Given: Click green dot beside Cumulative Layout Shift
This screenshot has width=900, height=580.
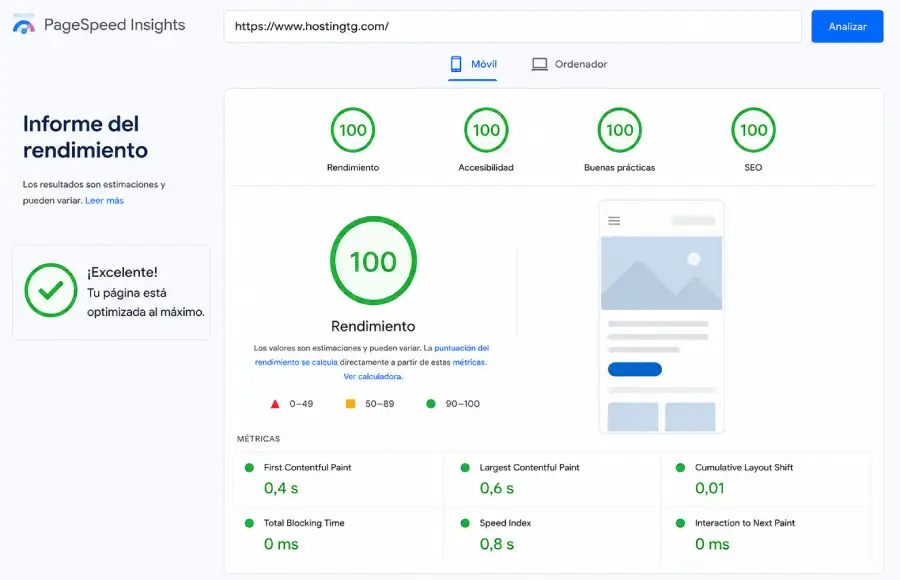Looking at the screenshot, I should (680, 467).
